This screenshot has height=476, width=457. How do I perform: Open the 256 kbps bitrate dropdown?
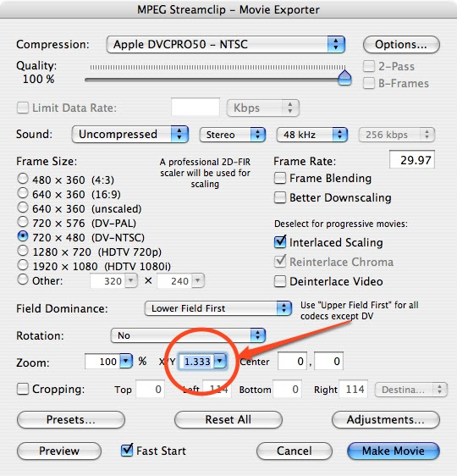pos(397,135)
